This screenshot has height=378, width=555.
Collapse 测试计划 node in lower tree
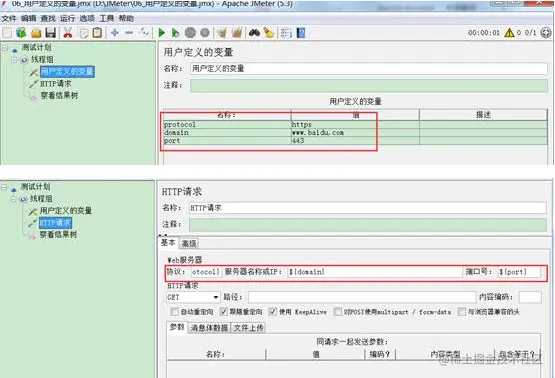point(4,186)
